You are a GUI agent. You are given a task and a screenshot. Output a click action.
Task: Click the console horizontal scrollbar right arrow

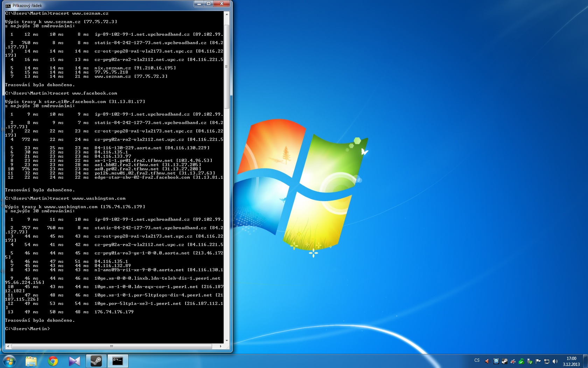click(x=220, y=346)
